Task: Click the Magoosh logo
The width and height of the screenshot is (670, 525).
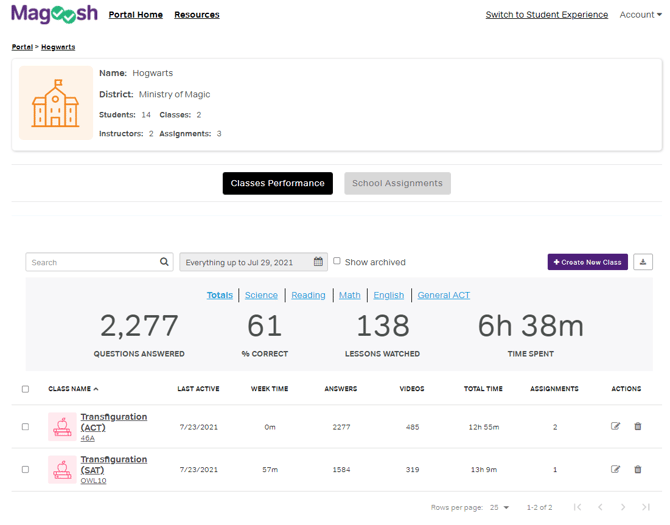Action: [54, 14]
